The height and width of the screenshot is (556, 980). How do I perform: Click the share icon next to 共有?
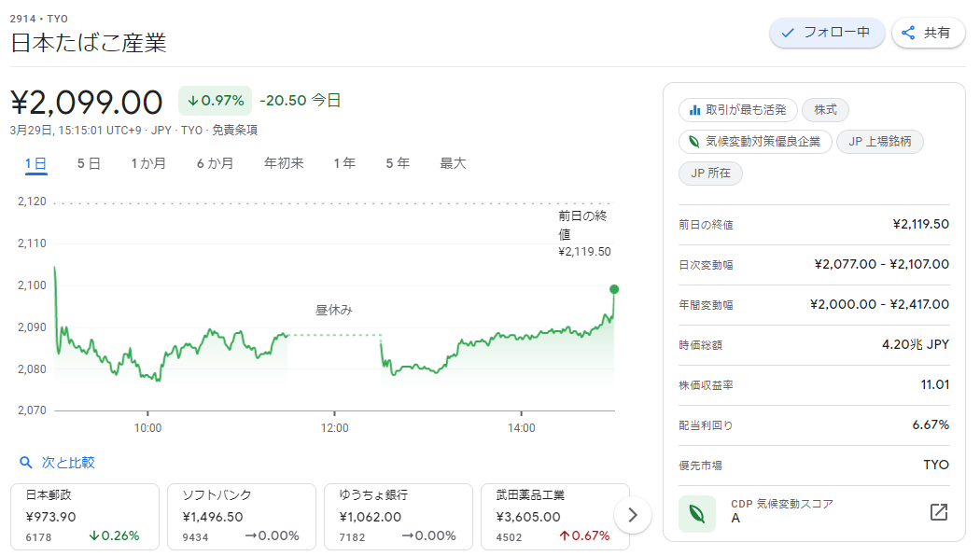[x=908, y=33]
